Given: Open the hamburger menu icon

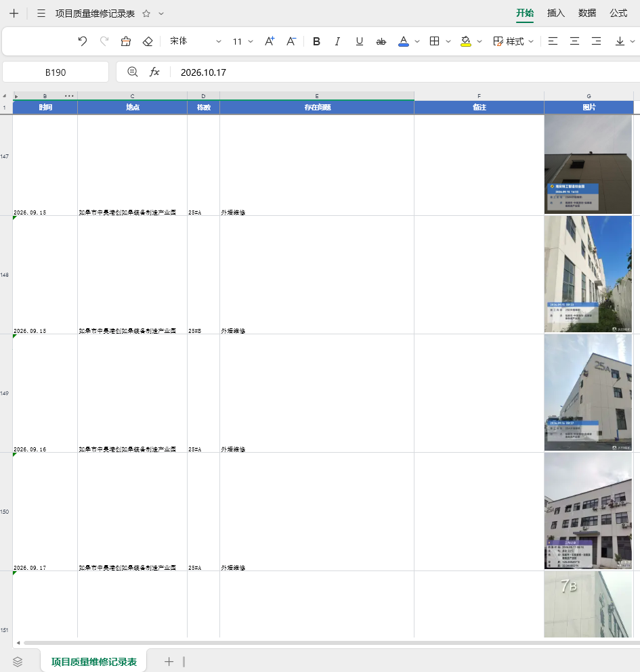Looking at the screenshot, I should 41,14.
